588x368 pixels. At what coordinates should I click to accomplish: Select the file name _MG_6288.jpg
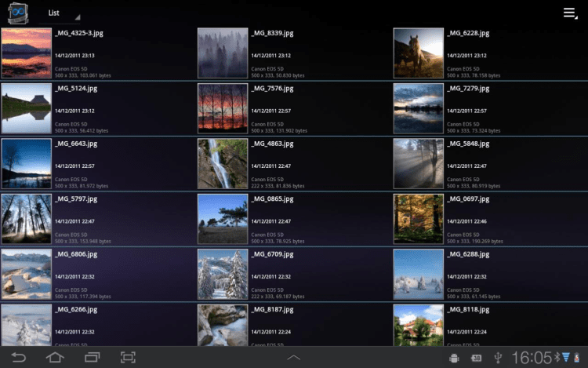pyautogui.click(x=468, y=254)
